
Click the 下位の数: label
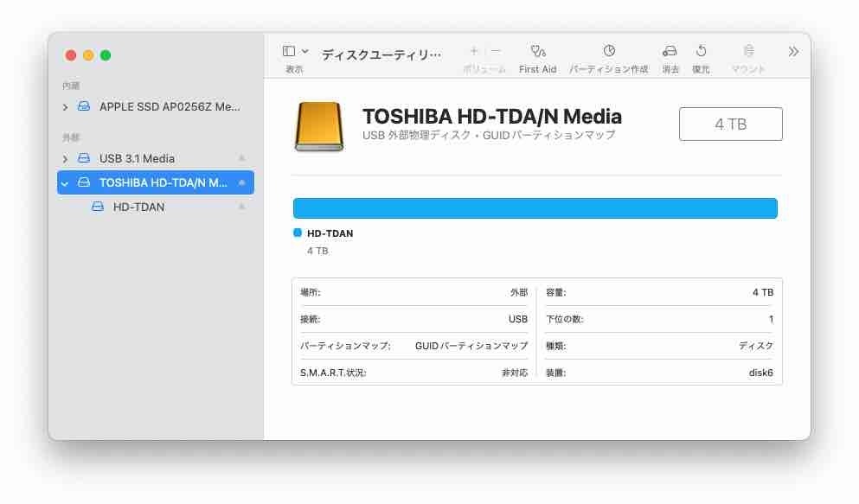(x=565, y=319)
